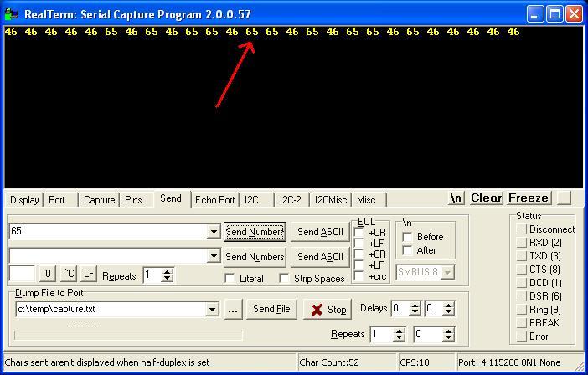Click the dump file progress bar

128,335
